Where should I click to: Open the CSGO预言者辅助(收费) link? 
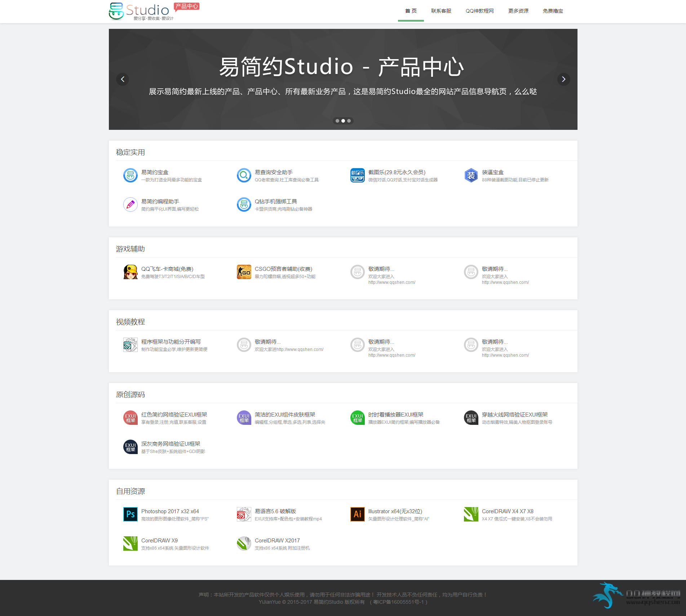[x=284, y=269]
